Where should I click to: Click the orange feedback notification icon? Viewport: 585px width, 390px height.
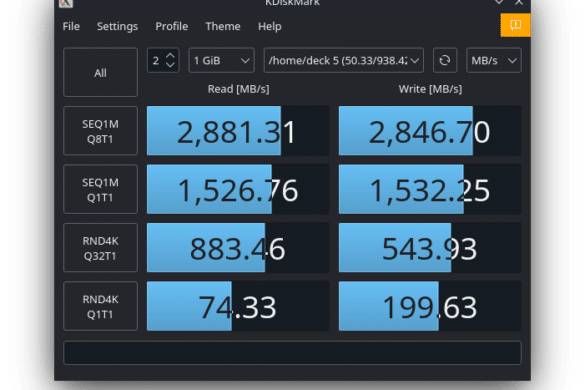pos(515,25)
